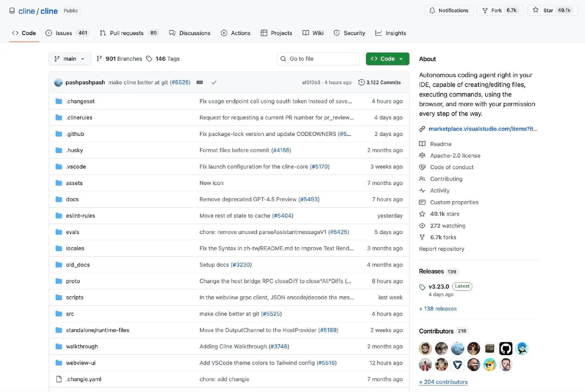Open pull request #5493 link
585x392 pixels.
click(x=309, y=199)
